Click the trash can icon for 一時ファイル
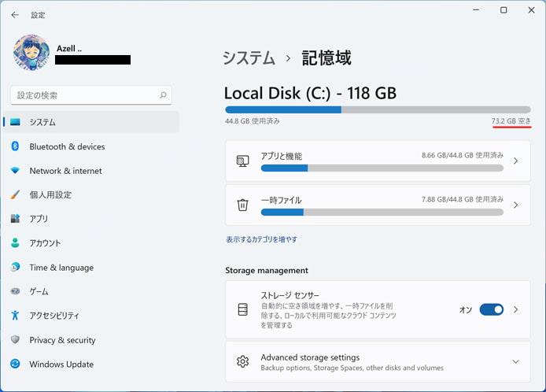The width and height of the screenshot is (546, 392). point(242,205)
